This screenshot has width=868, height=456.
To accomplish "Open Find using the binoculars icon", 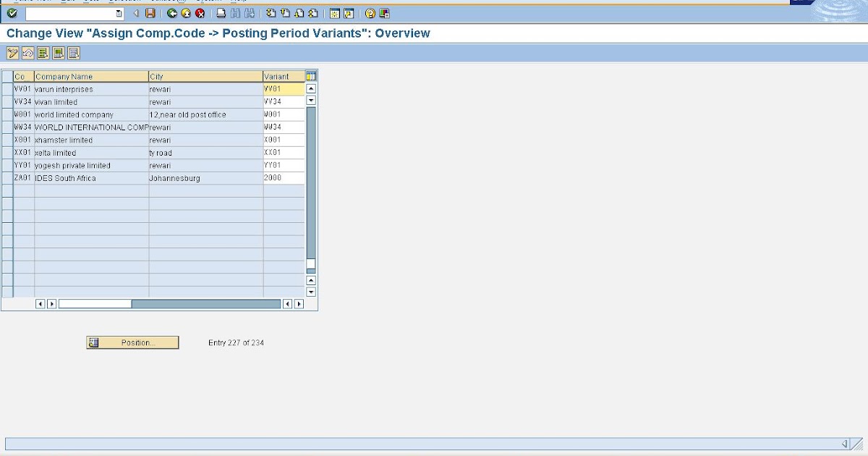I will click(x=237, y=12).
